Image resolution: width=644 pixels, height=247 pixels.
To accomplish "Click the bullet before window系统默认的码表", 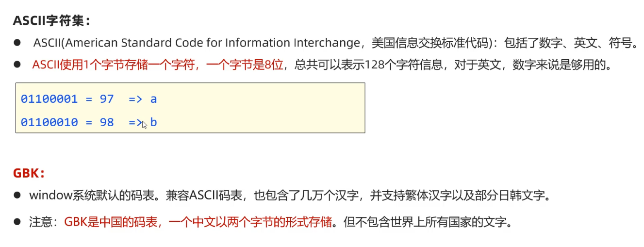I will click(x=17, y=196).
